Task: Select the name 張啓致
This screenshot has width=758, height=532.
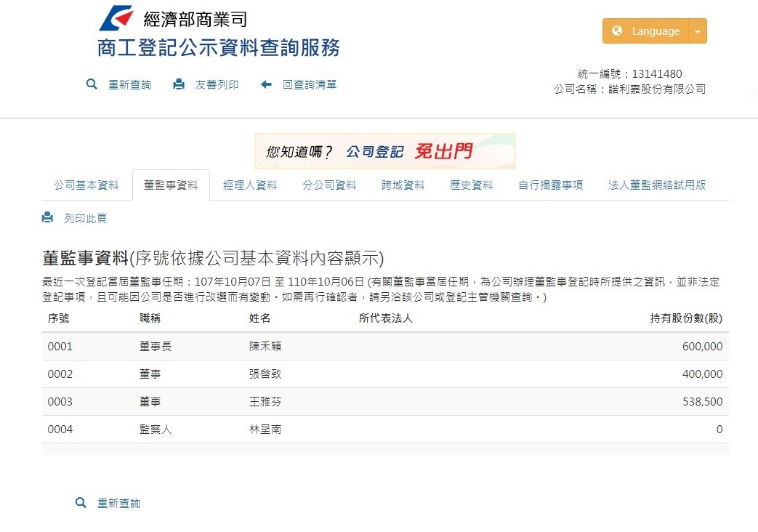Action: point(265,374)
